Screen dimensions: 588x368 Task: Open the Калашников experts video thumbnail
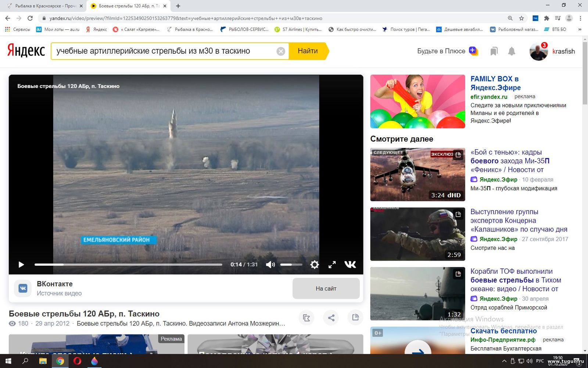pyautogui.click(x=417, y=234)
